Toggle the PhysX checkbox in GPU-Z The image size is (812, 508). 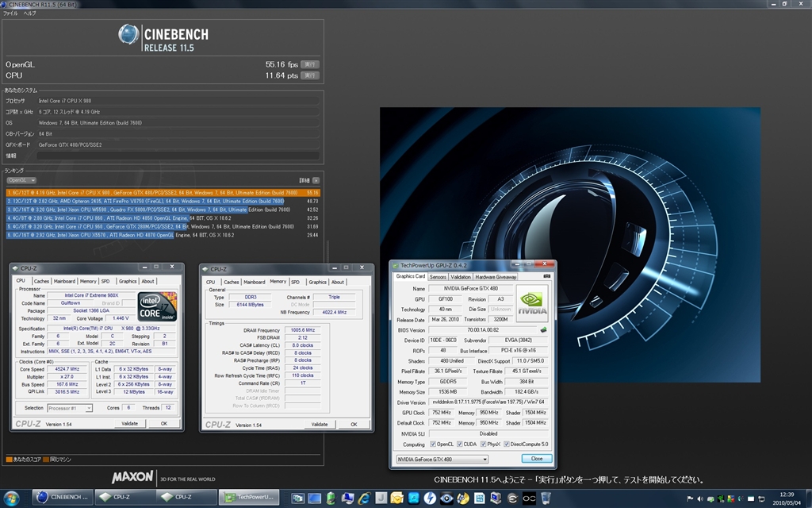[x=483, y=444]
